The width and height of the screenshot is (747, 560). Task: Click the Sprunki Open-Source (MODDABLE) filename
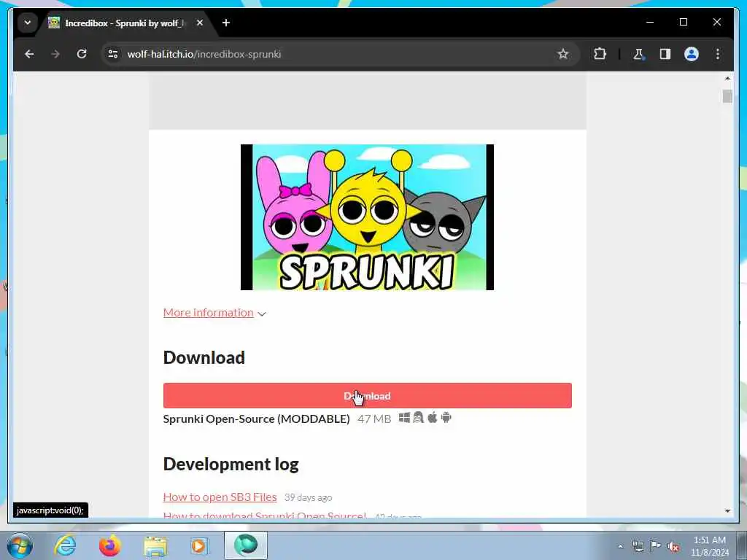pos(256,419)
